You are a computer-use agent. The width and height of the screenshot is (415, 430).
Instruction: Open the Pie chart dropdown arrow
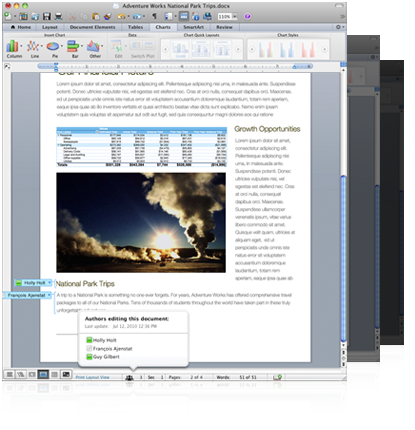[x=62, y=46]
